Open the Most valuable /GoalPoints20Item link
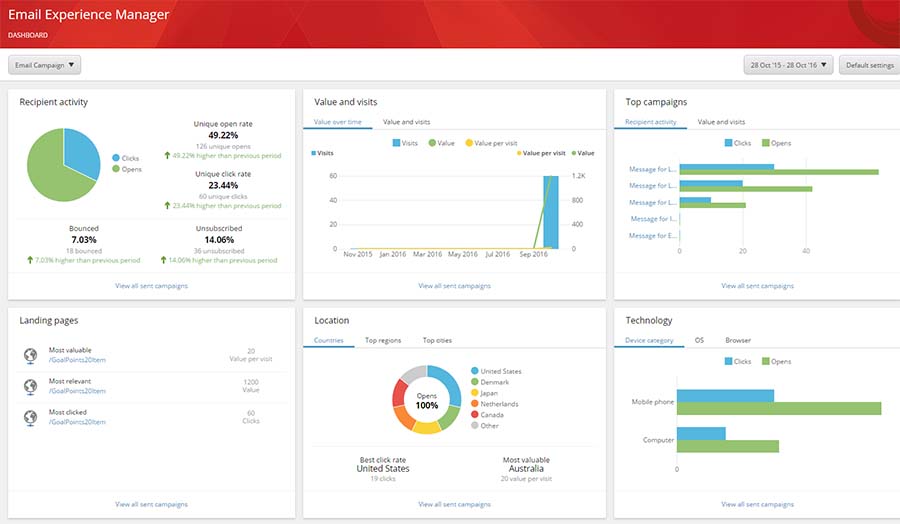The image size is (900, 524). tap(77, 361)
